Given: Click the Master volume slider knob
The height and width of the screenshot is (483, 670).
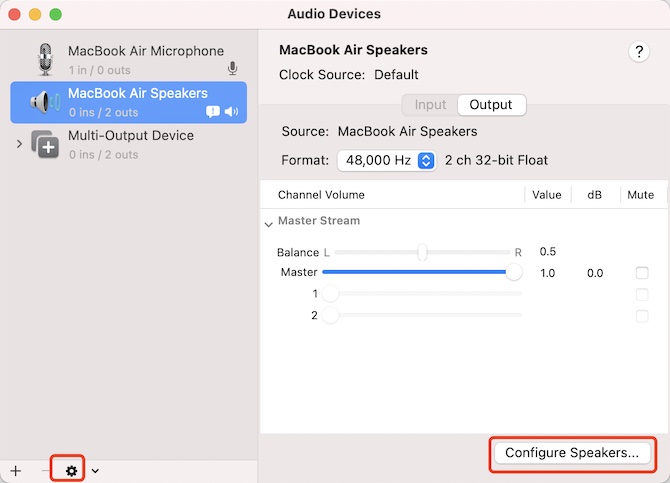Looking at the screenshot, I should click(x=514, y=272).
